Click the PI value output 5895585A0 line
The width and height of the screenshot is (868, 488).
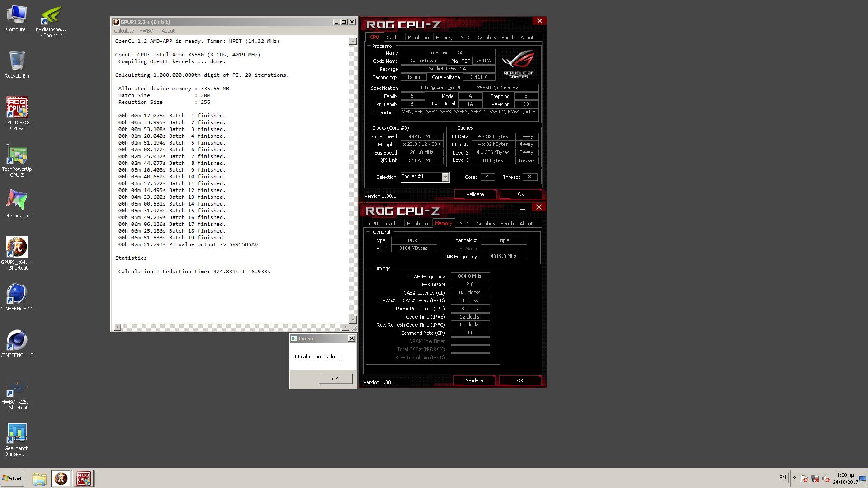[x=188, y=244]
